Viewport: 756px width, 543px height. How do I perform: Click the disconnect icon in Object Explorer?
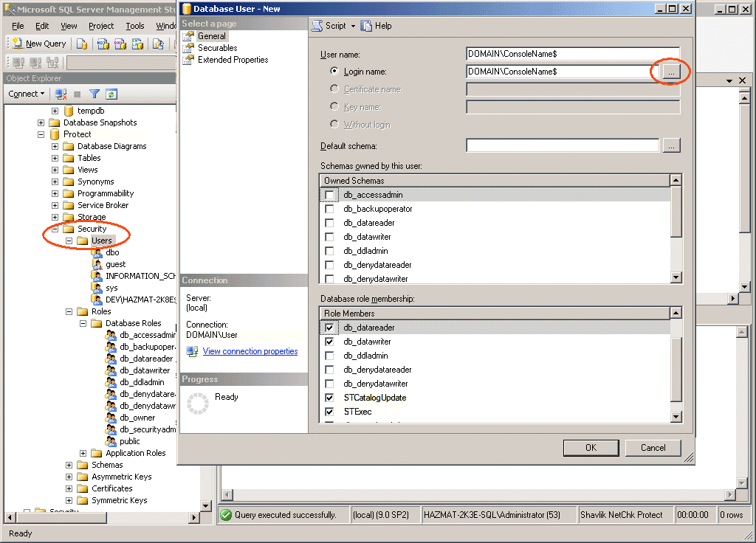61,94
